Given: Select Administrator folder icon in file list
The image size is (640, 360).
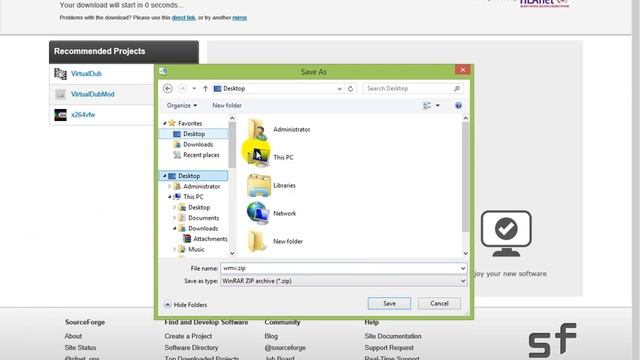Looking at the screenshot, I should click(258, 130).
